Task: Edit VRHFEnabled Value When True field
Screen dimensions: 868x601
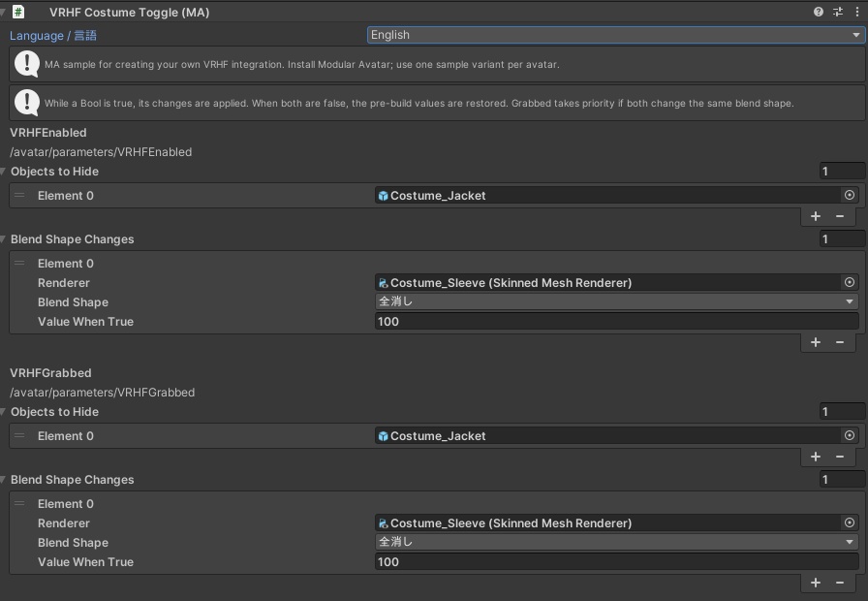Action: click(617, 321)
